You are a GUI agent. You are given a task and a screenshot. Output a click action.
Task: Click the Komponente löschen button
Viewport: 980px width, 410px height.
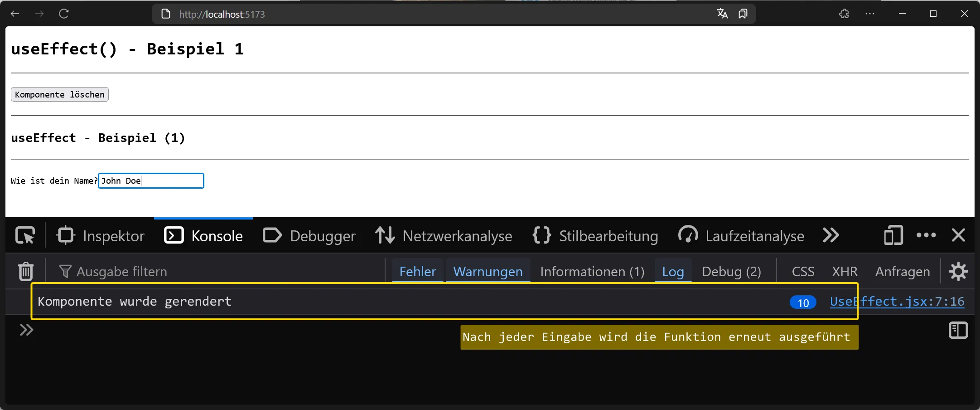click(60, 94)
